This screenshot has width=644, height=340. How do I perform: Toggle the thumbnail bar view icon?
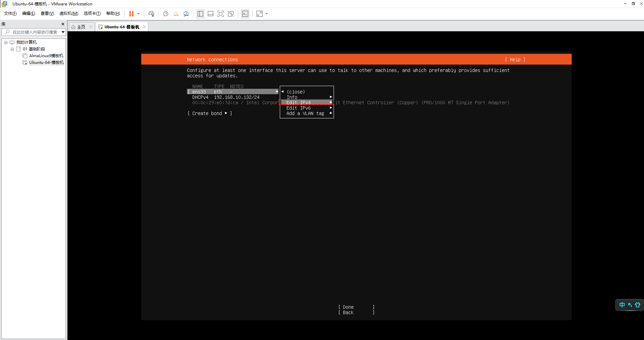[x=211, y=14]
